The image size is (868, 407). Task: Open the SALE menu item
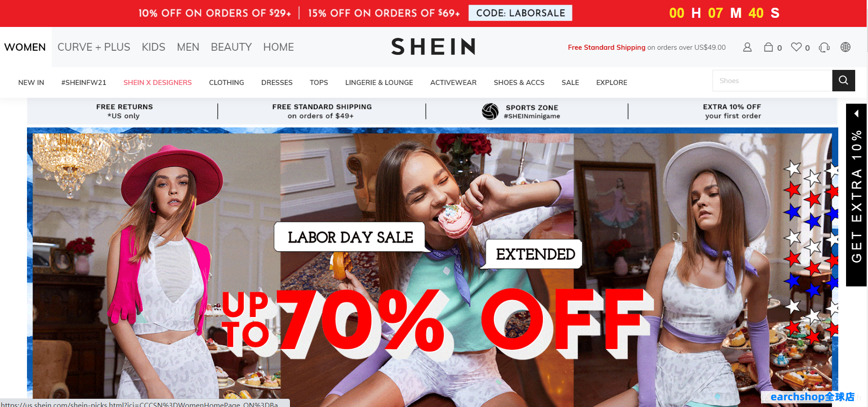570,83
